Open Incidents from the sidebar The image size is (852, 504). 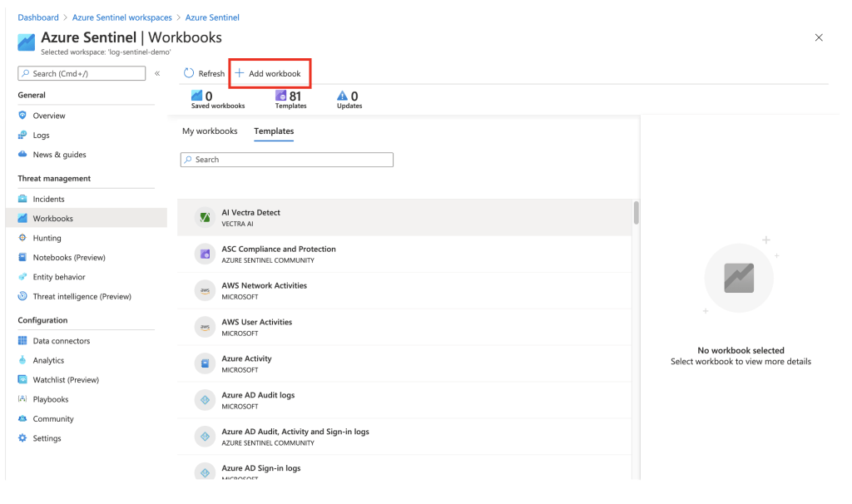click(x=48, y=199)
